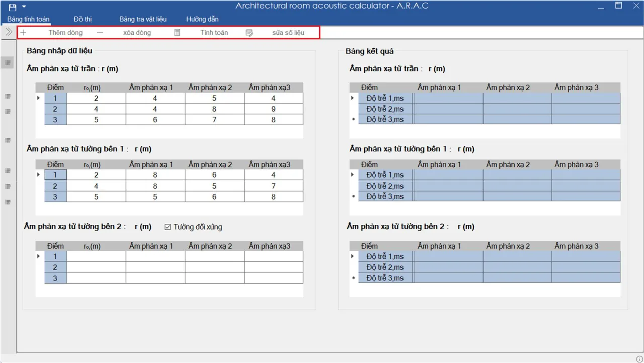The height and width of the screenshot is (363, 644).
Task: Click the xóa dòng button
Action: 137,32
